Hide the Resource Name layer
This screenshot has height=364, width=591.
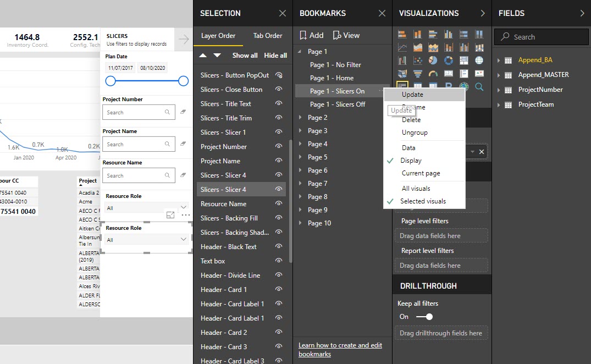click(x=279, y=204)
